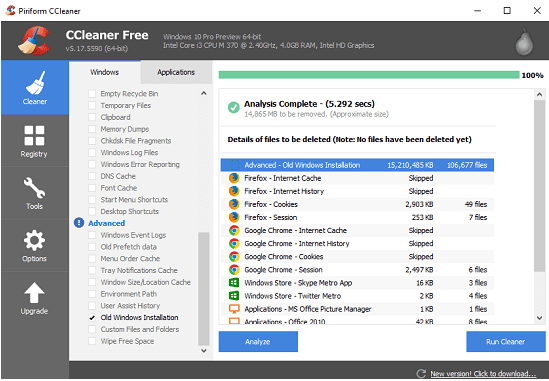Check the Environment Path option

click(x=92, y=294)
